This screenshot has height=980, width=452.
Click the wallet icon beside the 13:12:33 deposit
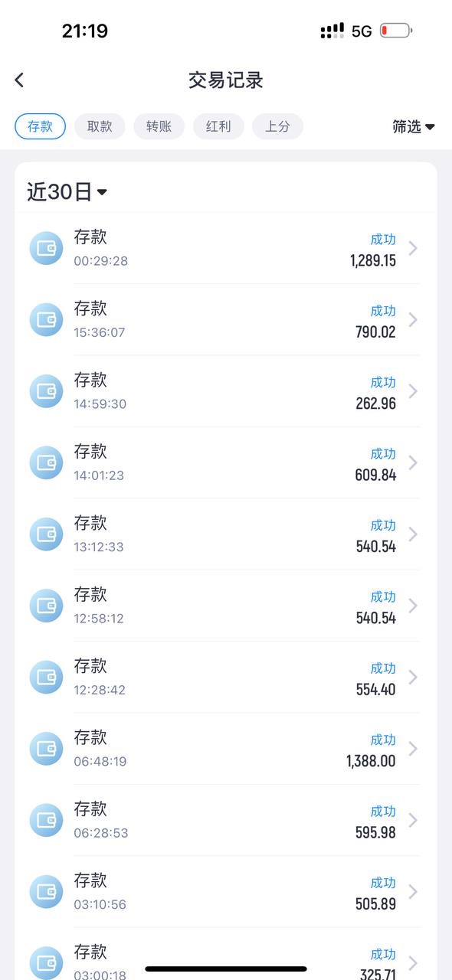click(x=46, y=534)
